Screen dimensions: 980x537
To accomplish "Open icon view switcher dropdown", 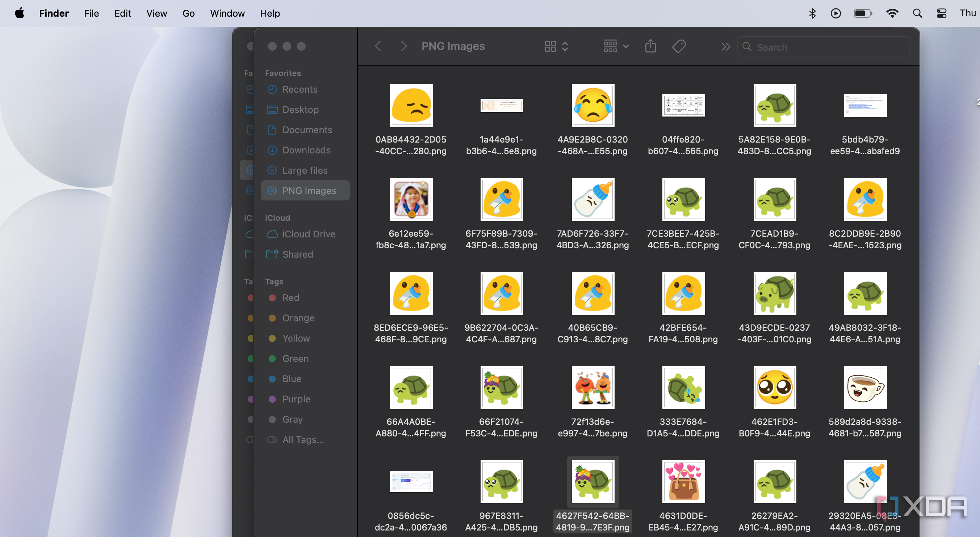I will pyautogui.click(x=556, y=46).
